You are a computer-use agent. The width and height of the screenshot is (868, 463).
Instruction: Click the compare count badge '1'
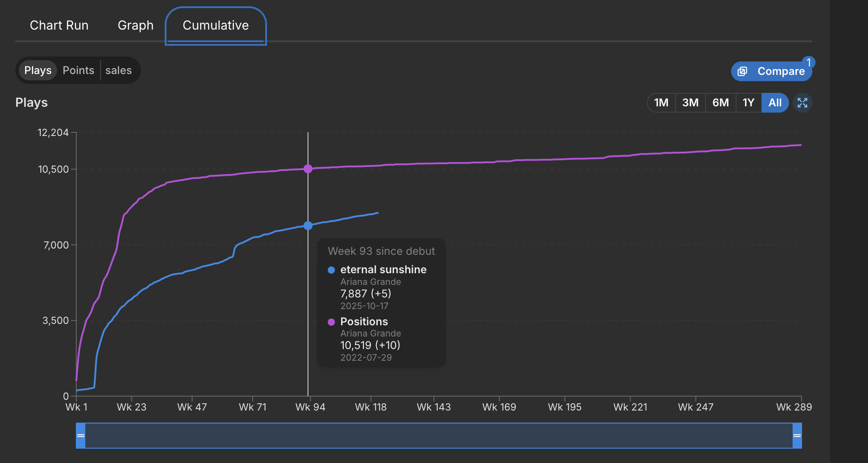point(809,62)
